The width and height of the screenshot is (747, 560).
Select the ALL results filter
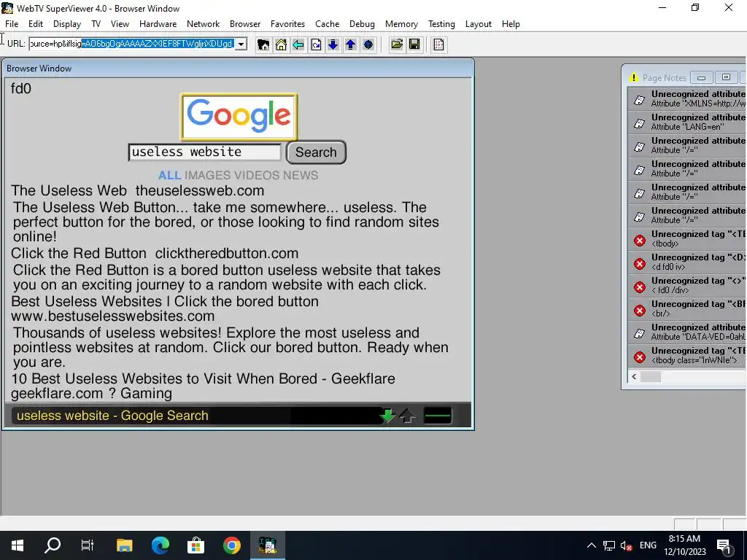point(169,175)
